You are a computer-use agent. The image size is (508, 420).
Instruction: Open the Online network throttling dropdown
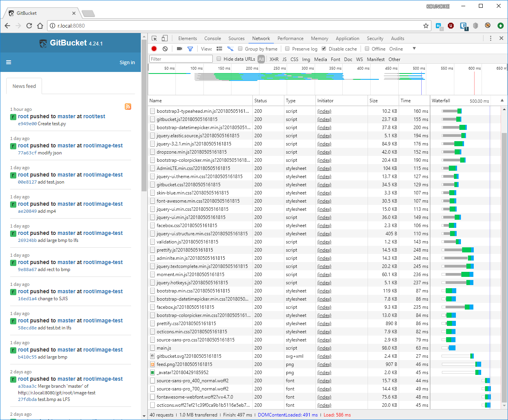coord(402,49)
